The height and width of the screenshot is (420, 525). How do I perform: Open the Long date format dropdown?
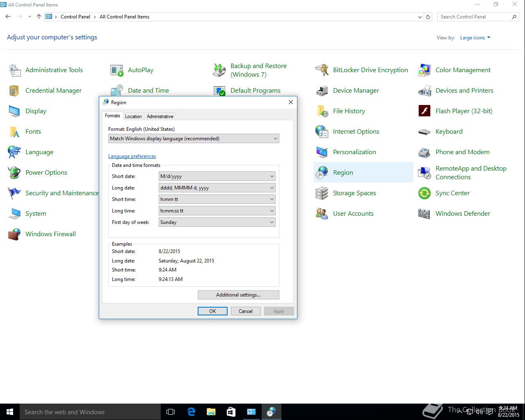point(217,188)
